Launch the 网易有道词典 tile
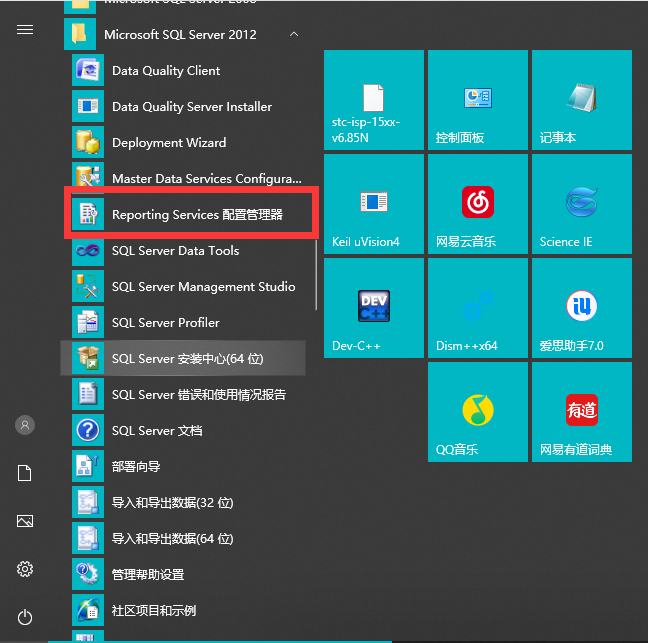The width and height of the screenshot is (648, 643). pyautogui.click(x=582, y=412)
